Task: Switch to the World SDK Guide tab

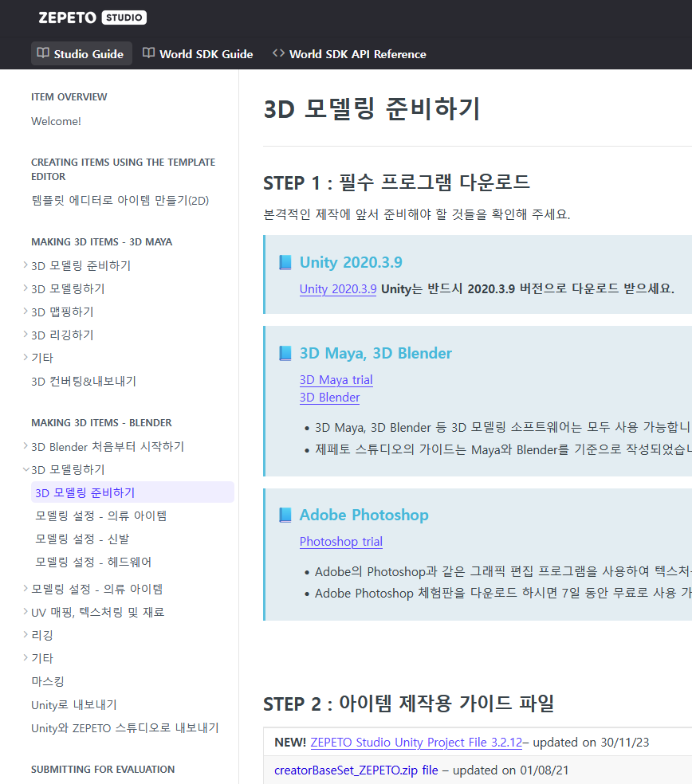Action: [199, 53]
